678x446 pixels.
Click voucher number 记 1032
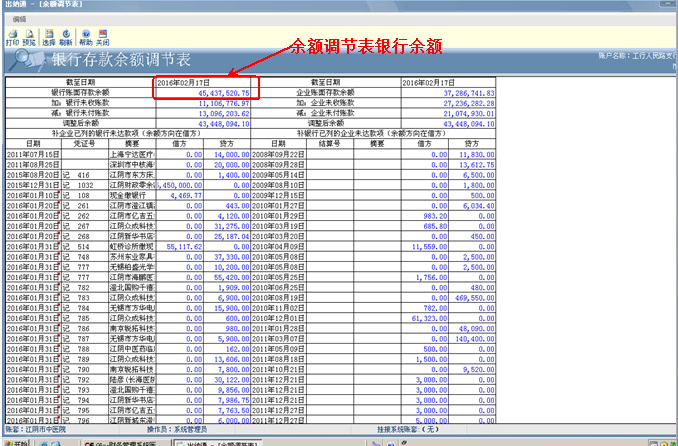[85, 185]
